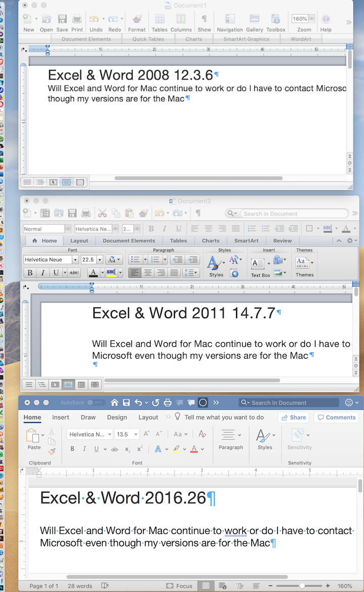364x592 pixels.
Task: Click red font color in Word 2016 ribbon
Action: click(194, 449)
